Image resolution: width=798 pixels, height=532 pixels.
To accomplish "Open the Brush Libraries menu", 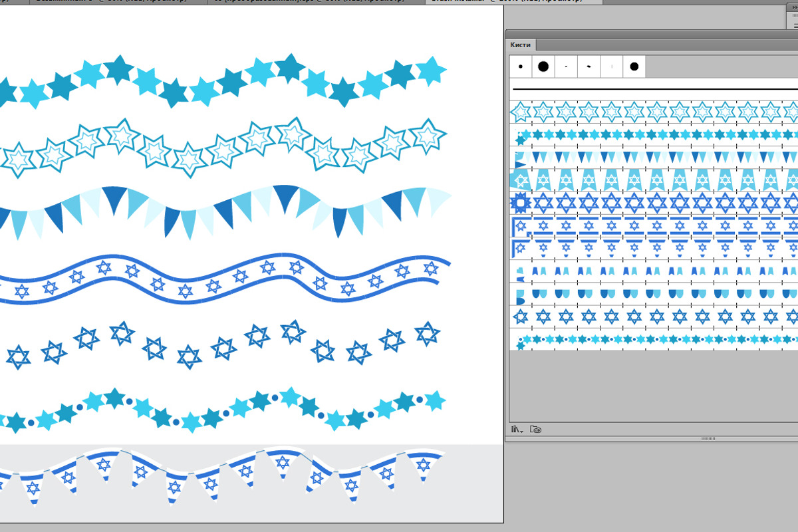I will (517, 430).
